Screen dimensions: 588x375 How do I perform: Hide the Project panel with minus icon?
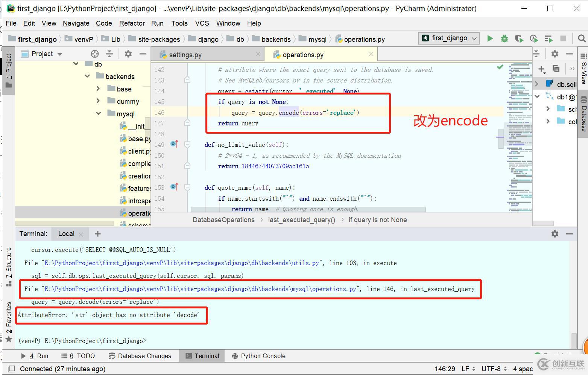click(x=143, y=54)
